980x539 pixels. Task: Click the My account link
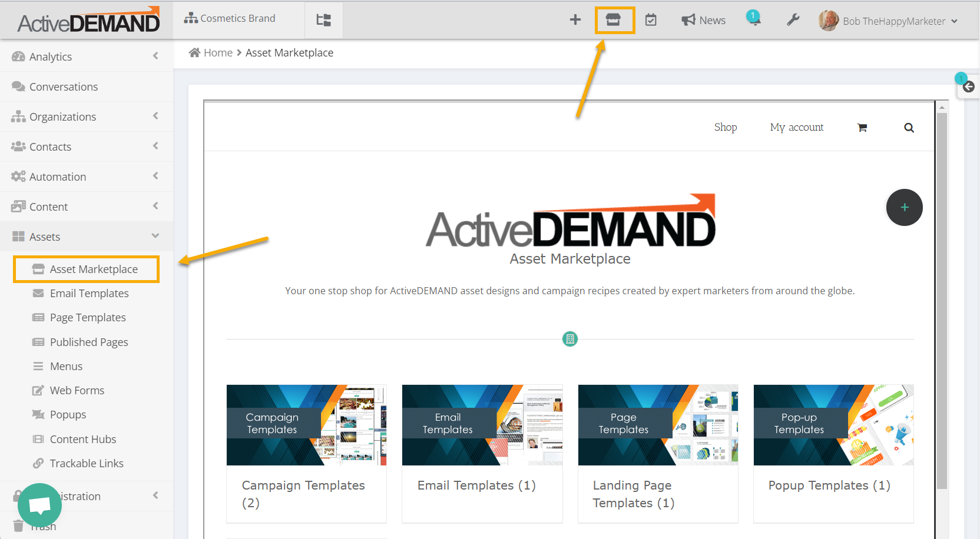797,127
